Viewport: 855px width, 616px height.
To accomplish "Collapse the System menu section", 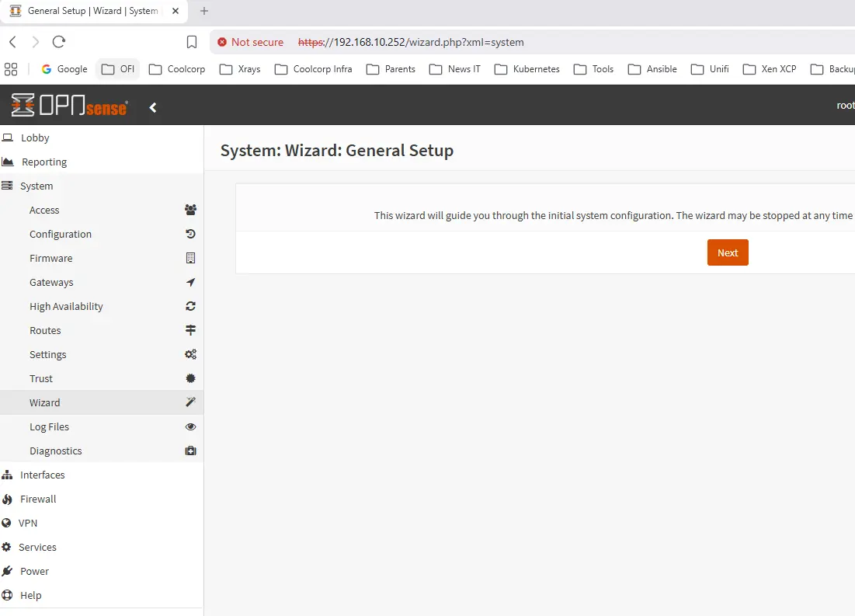I will pyautogui.click(x=36, y=186).
